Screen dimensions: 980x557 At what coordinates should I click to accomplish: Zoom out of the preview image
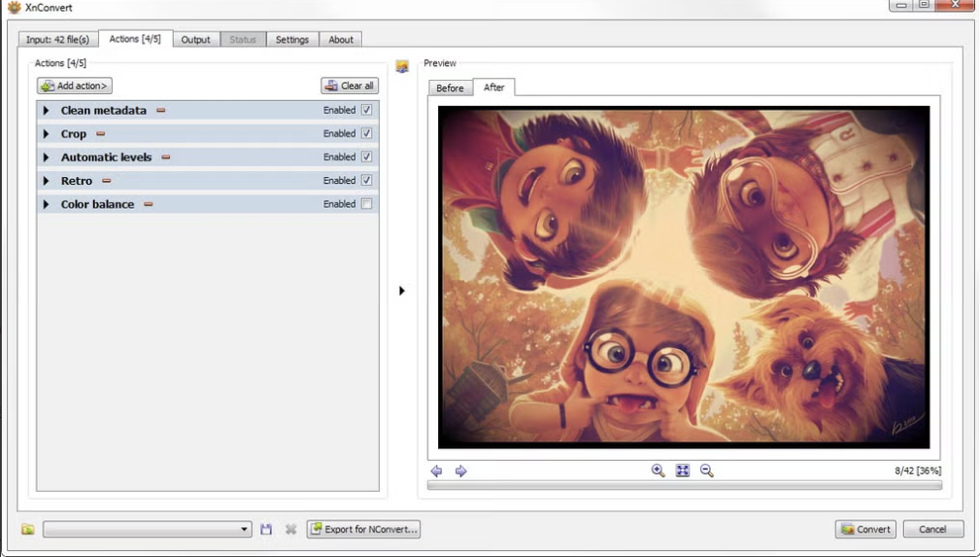coord(706,470)
